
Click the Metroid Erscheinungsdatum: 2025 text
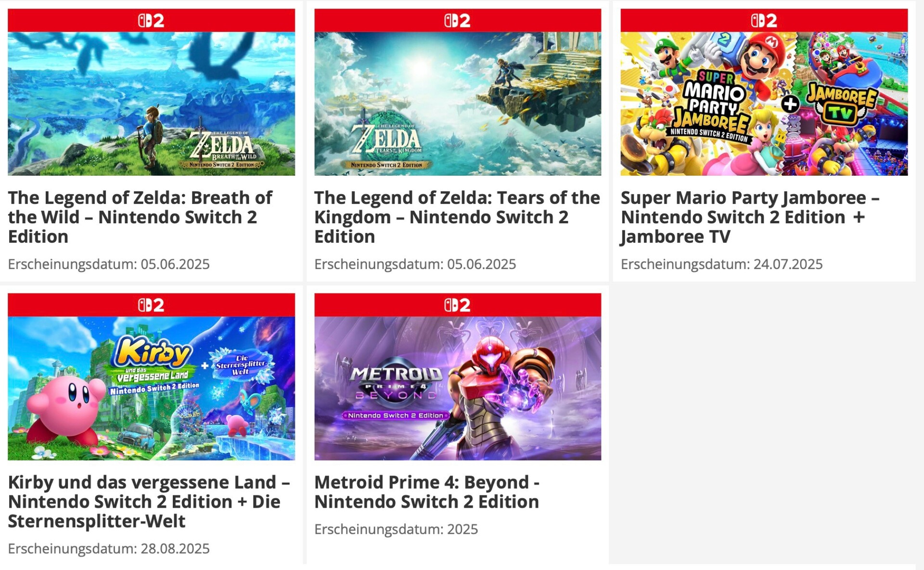pos(396,530)
